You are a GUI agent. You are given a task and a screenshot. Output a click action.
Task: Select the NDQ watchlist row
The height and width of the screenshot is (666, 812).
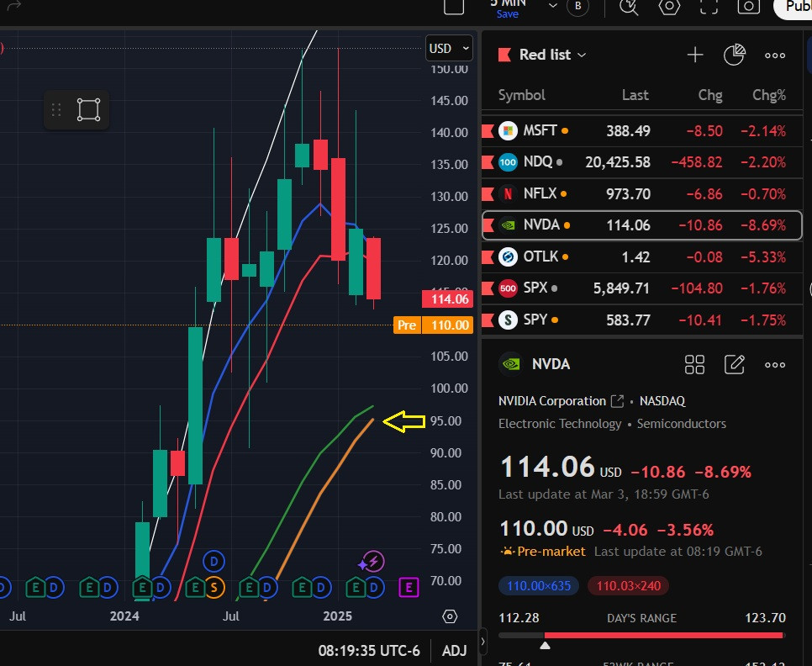pyautogui.click(x=642, y=162)
